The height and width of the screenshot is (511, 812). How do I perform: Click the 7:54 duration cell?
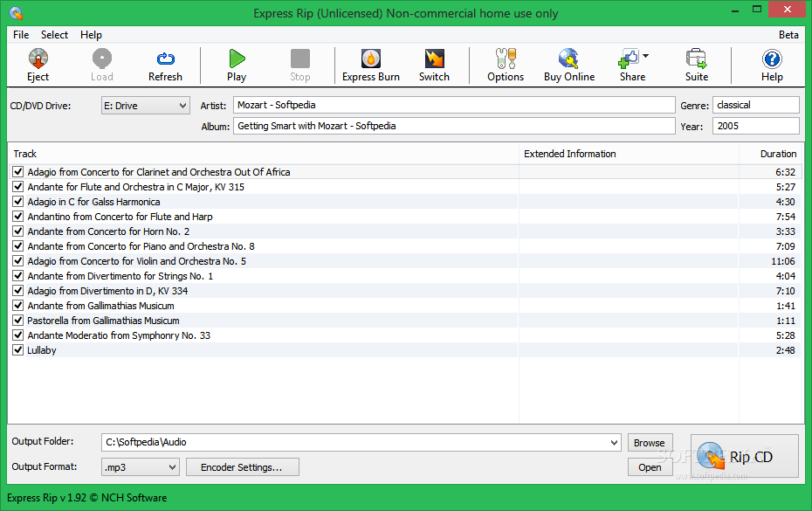pos(786,217)
